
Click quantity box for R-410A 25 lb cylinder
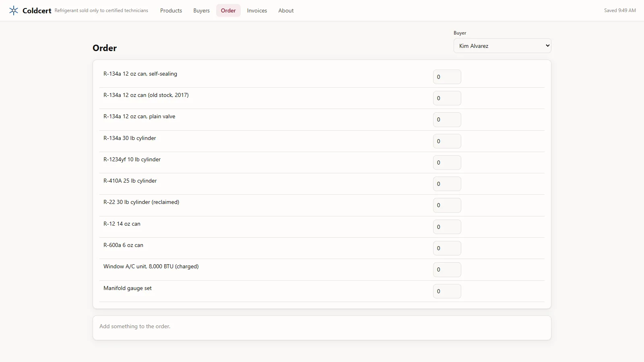pyautogui.click(x=447, y=184)
